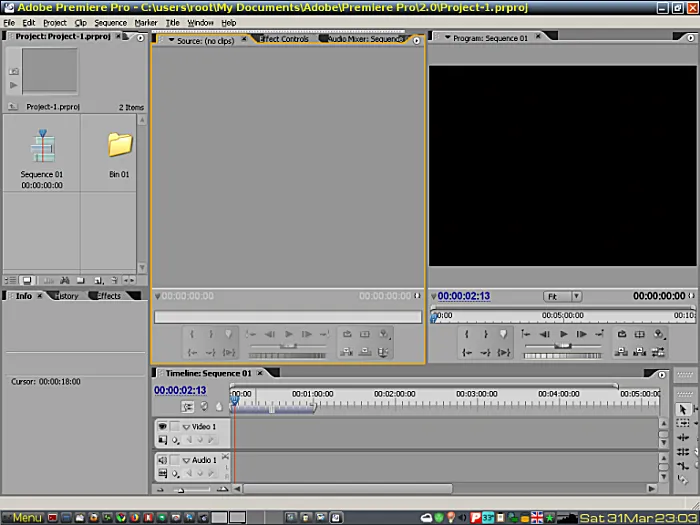
Task: Go to In Point in Program monitor
Action: tap(467, 353)
